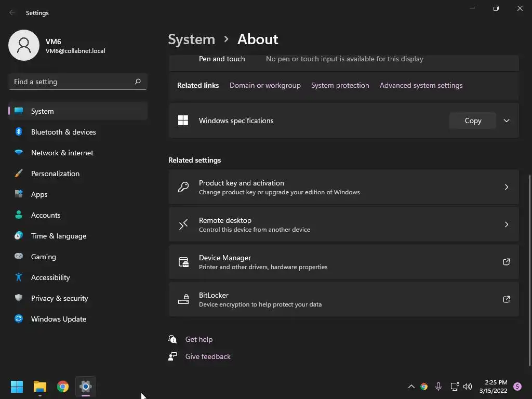Select the Gaming controller icon
This screenshot has height=399, width=532.
(x=19, y=257)
